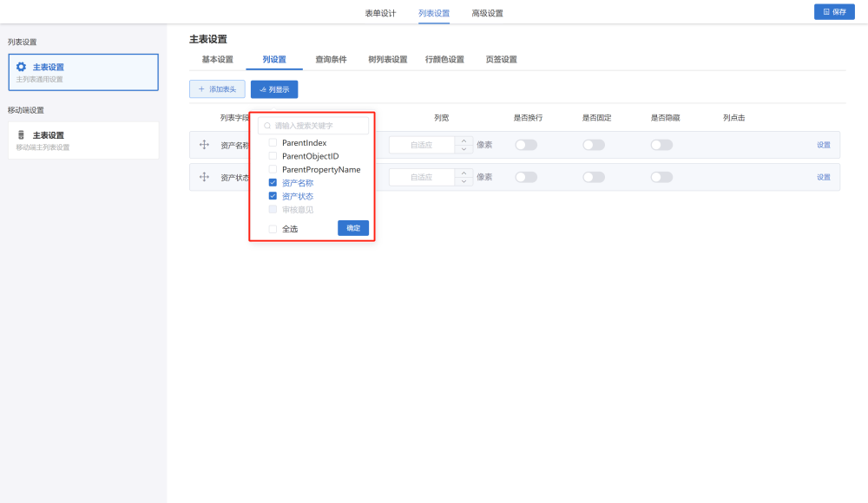Click the 保存 button at top right
The width and height of the screenshot is (868, 503).
point(834,12)
